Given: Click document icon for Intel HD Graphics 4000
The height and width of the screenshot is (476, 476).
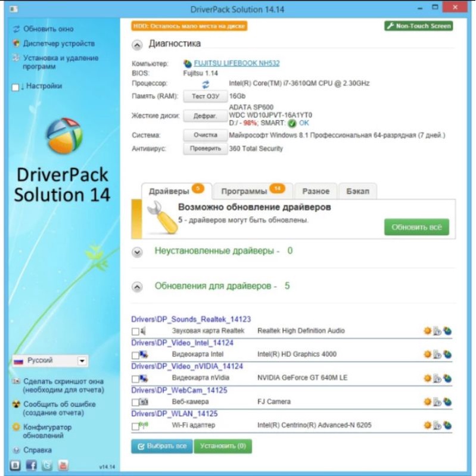Looking at the screenshot, I should (x=437, y=354).
